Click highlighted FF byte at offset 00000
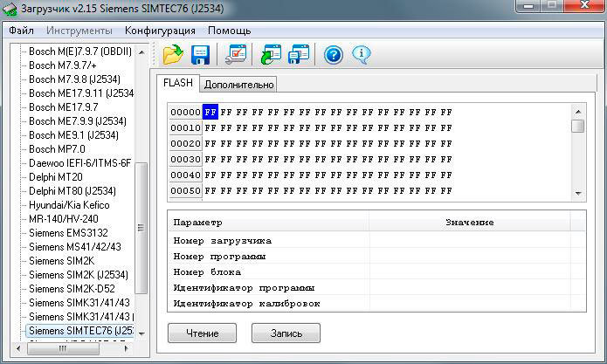 210,112
